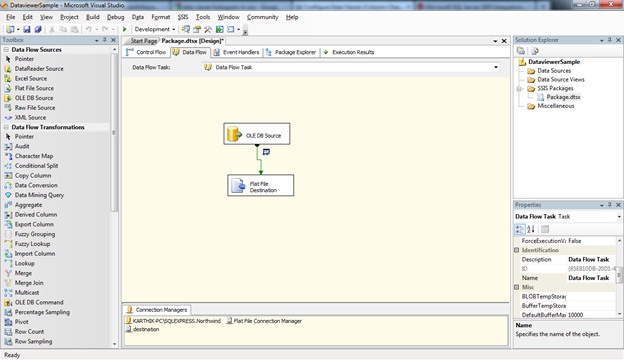
Task: Select the Aggregate transformation
Action: pos(28,205)
